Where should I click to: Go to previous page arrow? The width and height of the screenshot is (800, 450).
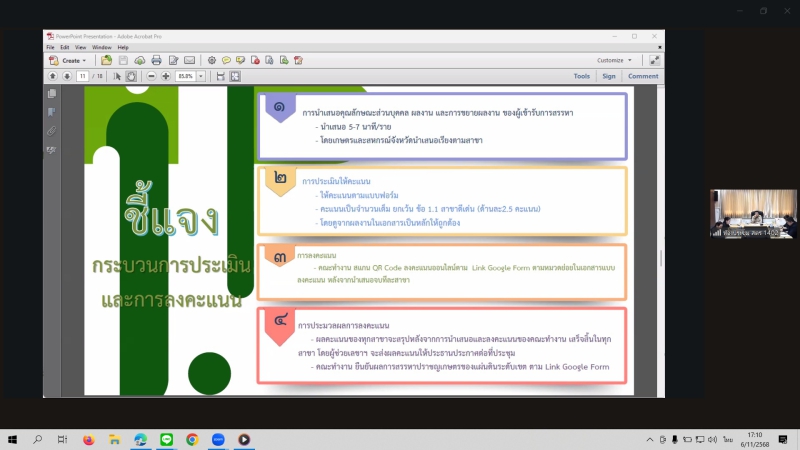[x=52, y=76]
